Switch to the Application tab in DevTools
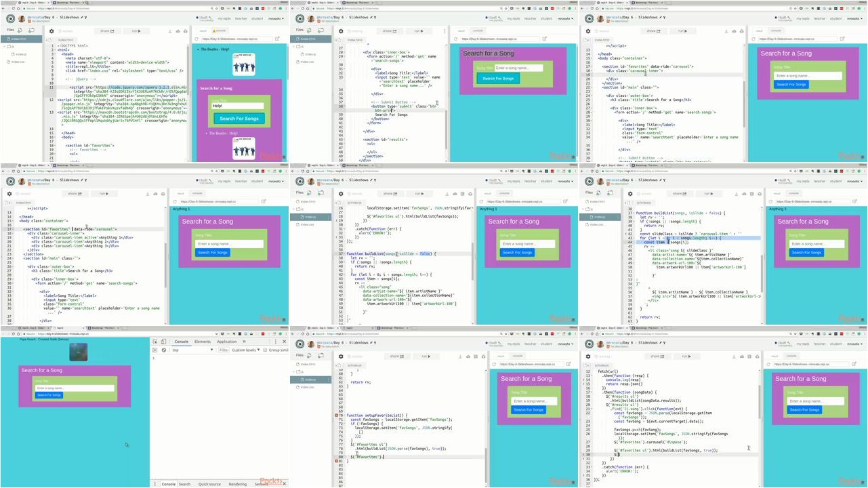This screenshot has width=868, height=488. 226,342
